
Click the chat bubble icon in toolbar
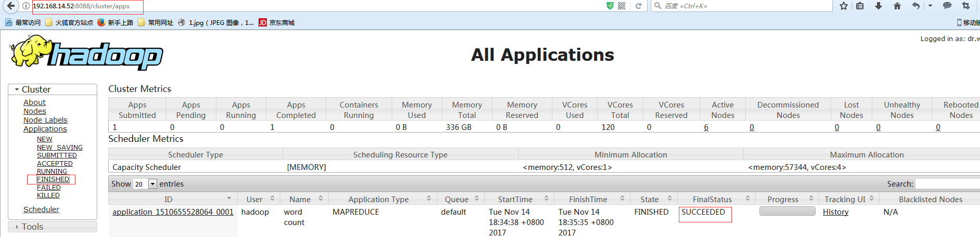(947, 6)
